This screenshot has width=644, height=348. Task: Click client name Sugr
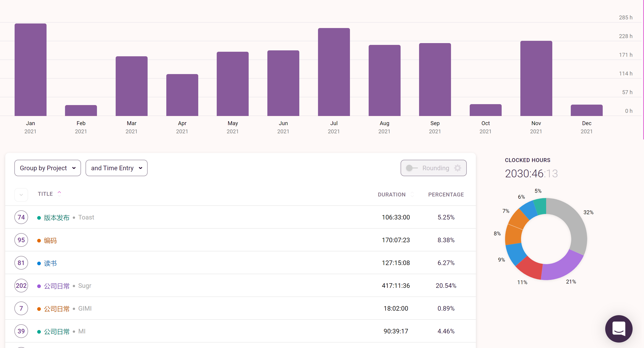[85, 286]
